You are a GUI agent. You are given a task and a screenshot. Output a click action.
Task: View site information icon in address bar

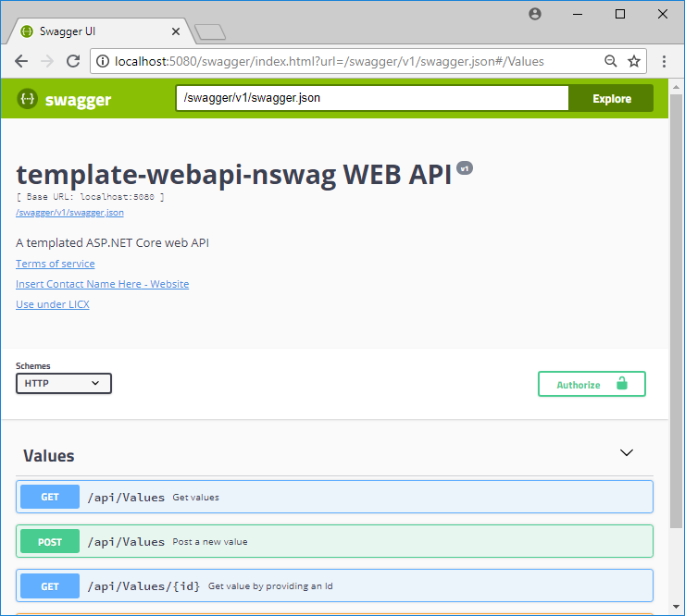point(102,61)
